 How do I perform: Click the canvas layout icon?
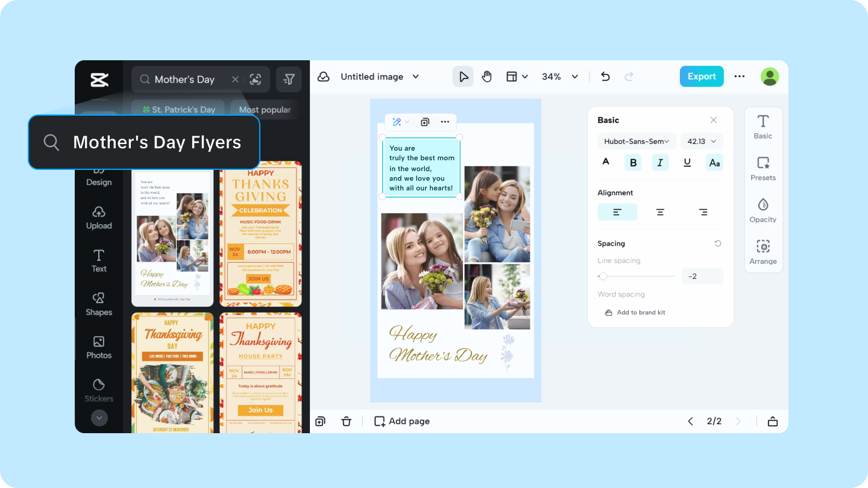click(512, 77)
